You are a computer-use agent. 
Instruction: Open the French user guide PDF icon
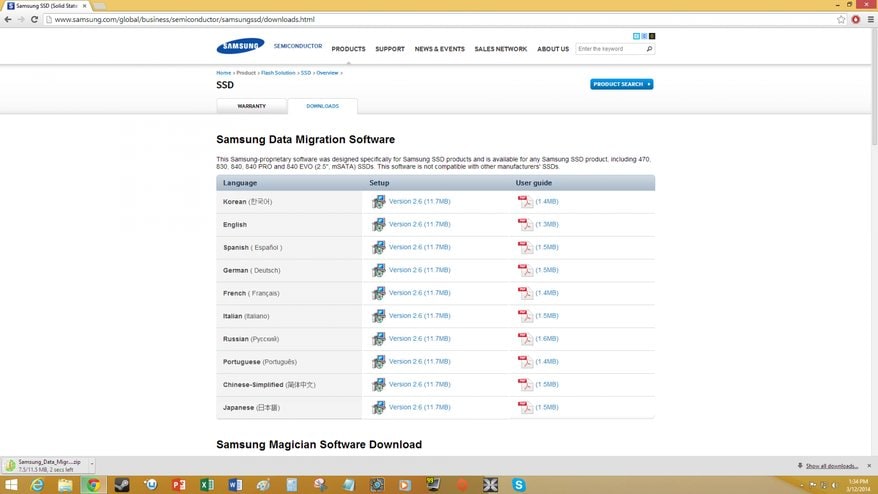click(525, 293)
